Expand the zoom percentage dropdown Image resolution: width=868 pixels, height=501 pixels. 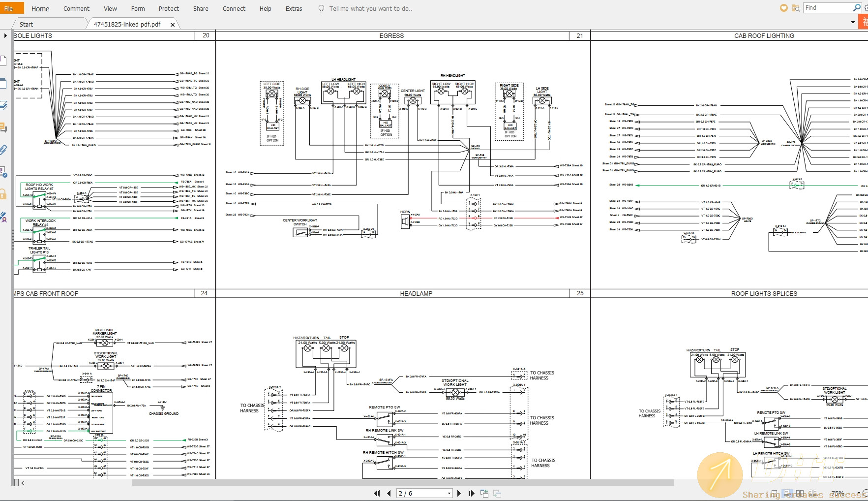(859, 492)
